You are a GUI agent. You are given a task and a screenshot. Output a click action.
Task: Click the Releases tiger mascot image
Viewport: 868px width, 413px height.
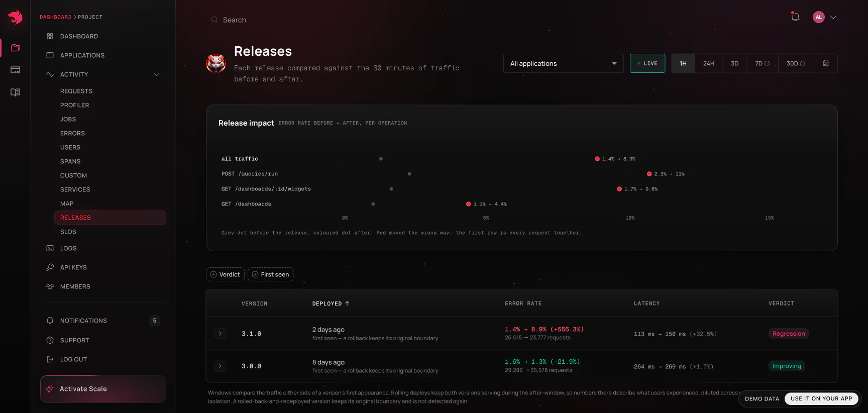pyautogui.click(x=216, y=63)
